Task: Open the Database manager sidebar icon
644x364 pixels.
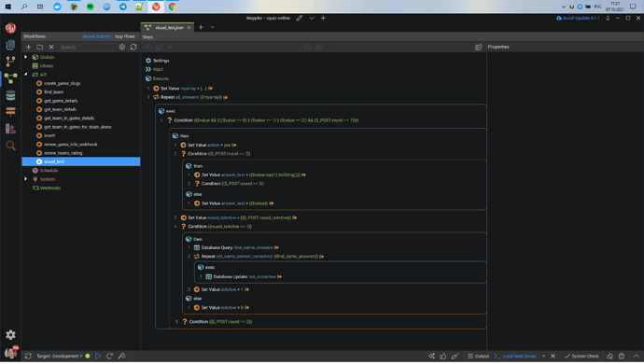Action: pyautogui.click(x=10, y=95)
